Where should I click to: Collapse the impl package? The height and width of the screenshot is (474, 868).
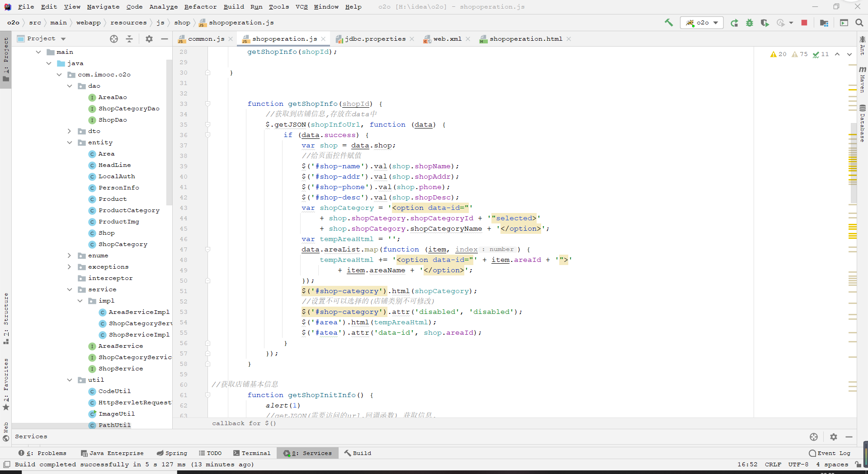tap(80, 301)
